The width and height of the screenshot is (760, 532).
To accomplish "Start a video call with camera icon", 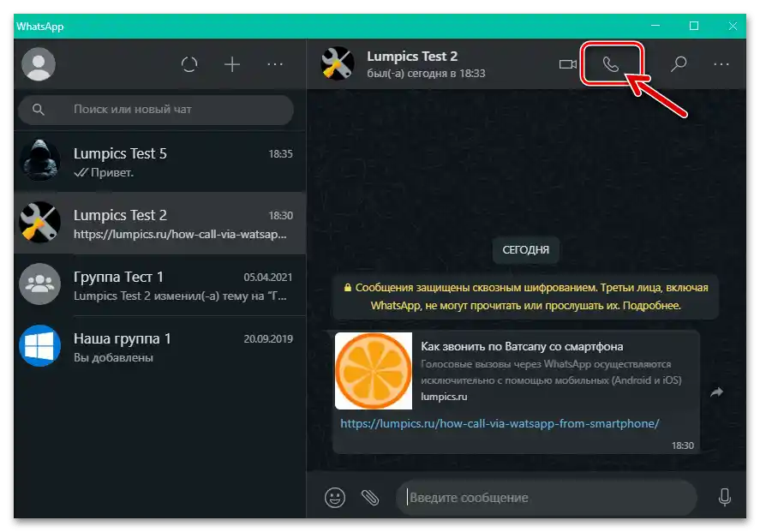I will [x=567, y=64].
